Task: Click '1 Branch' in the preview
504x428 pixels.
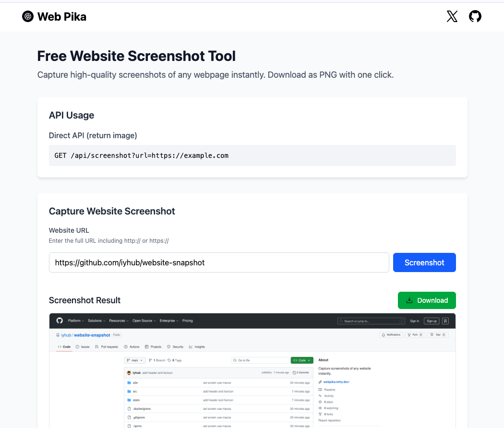Action: coord(157,360)
